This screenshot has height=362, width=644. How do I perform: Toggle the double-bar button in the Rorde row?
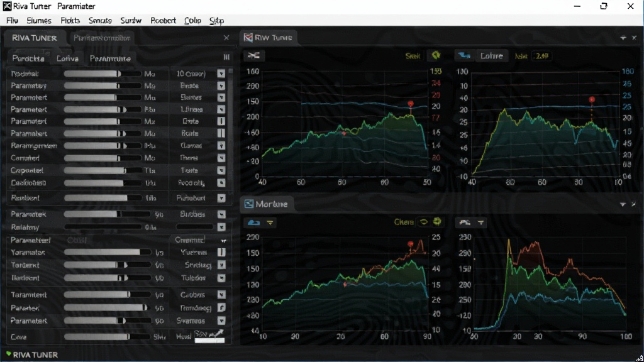pyautogui.click(x=221, y=133)
